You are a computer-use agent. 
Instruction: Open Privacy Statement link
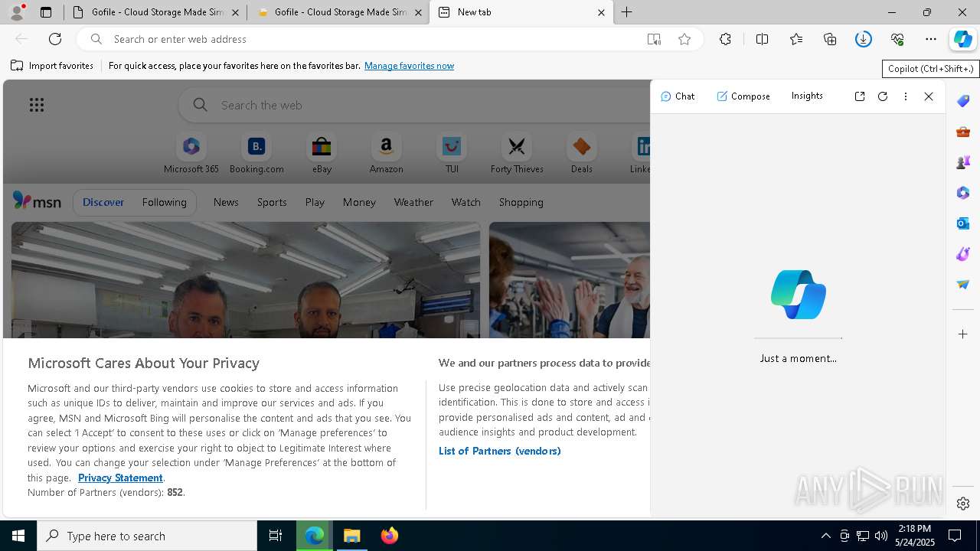click(x=120, y=478)
